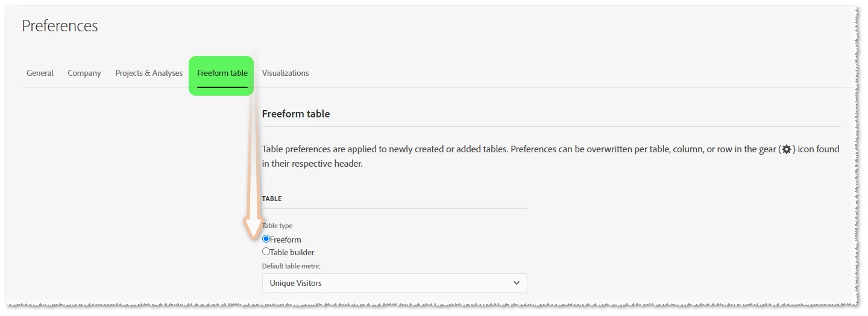Go to the Visualizations tab
This screenshot has width=868, height=316.
pos(285,73)
